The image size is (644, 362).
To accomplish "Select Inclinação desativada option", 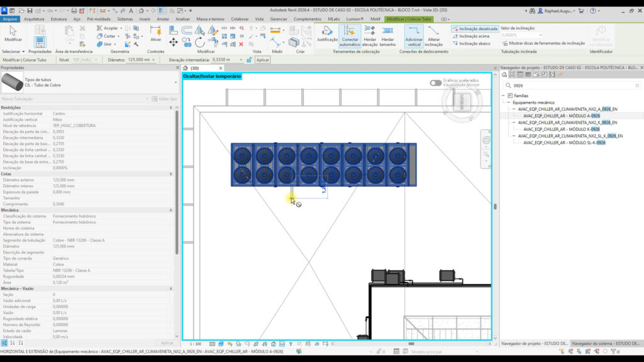I will tap(475, 29).
